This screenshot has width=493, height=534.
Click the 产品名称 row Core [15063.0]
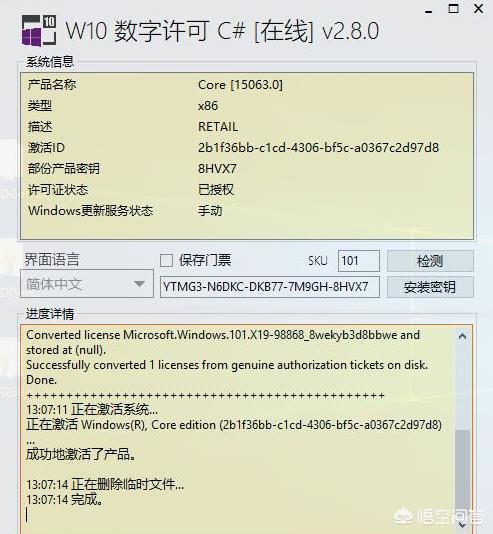[x=247, y=85]
